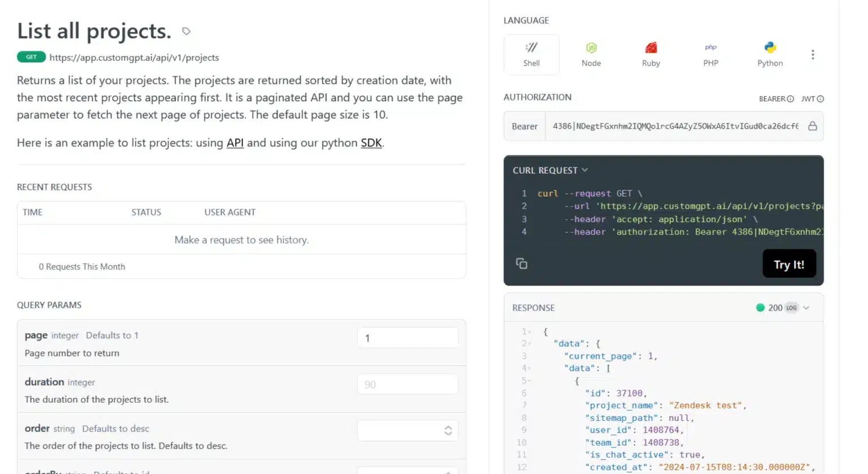This screenshot has height=474, width=868.
Task: Collapse the project object on line 5
Action: 530,381
